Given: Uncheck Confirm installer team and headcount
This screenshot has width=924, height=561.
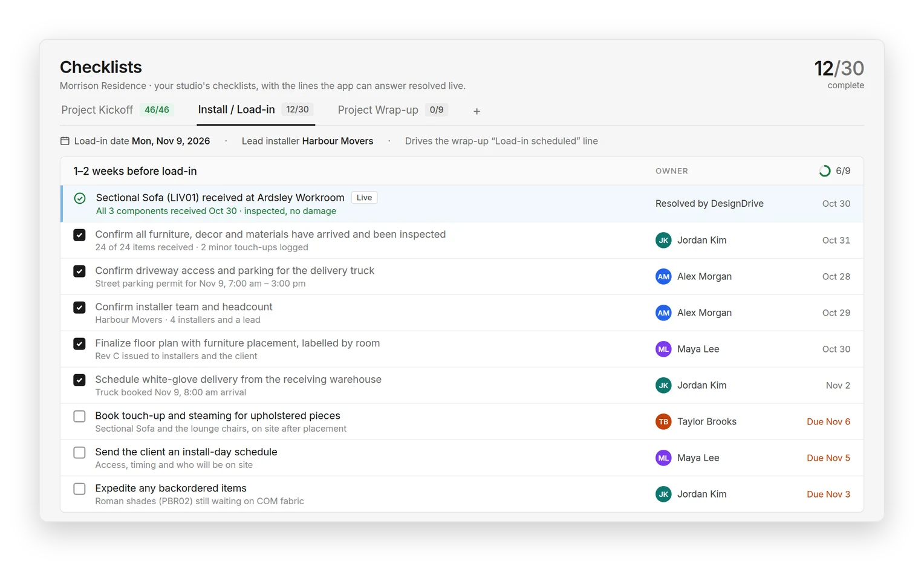Looking at the screenshot, I should pyautogui.click(x=79, y=308).
